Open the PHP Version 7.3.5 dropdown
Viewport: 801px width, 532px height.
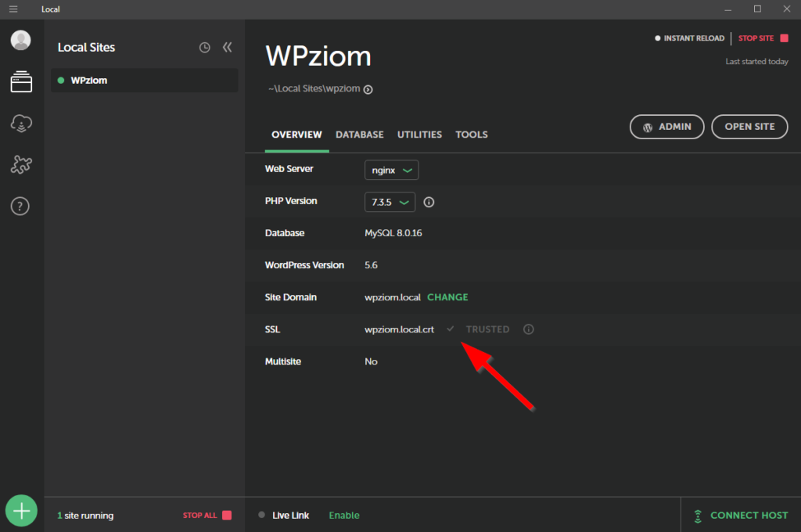390,202
